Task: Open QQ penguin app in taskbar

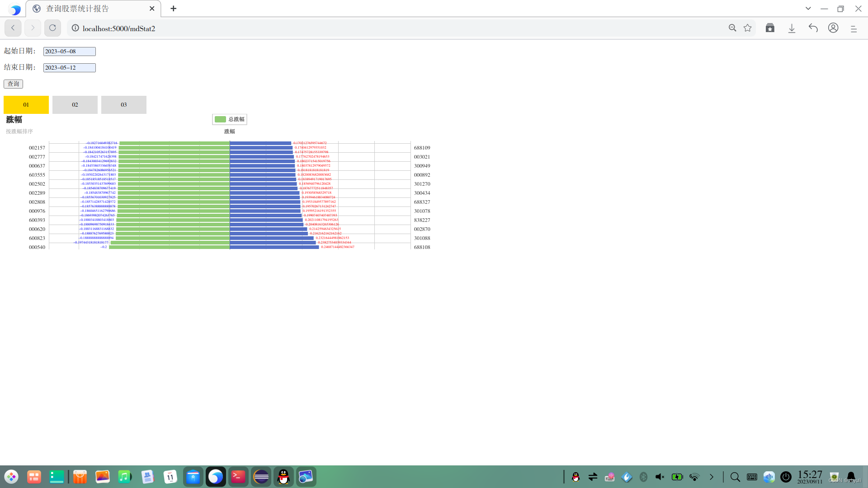Action: pyautogui.click(x=283, y=477)
